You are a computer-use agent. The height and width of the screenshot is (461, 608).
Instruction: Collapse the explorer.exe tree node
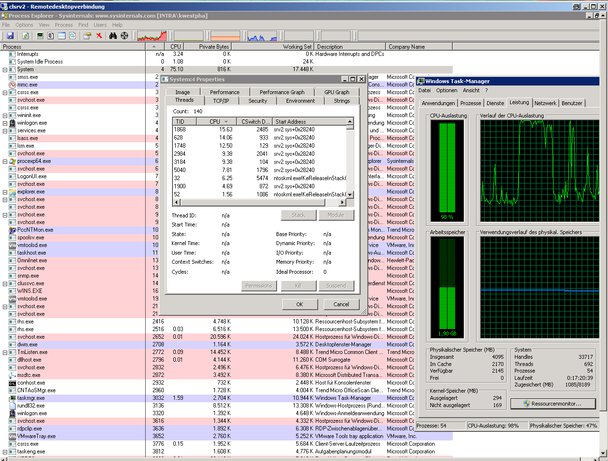tap(5, 192)
